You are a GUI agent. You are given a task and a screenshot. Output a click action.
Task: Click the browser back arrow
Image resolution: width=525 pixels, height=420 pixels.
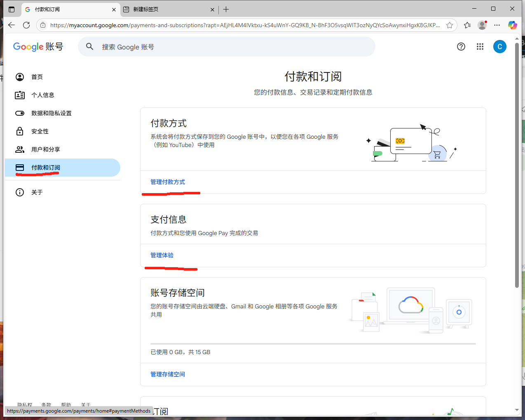pyautogui.click(x=12, y=25)
